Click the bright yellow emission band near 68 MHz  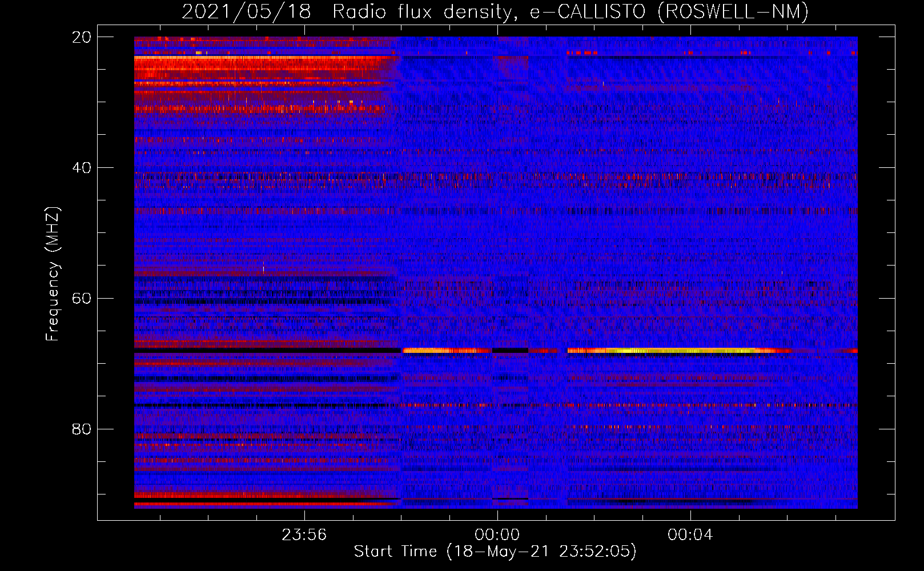[x=680, y=350]
